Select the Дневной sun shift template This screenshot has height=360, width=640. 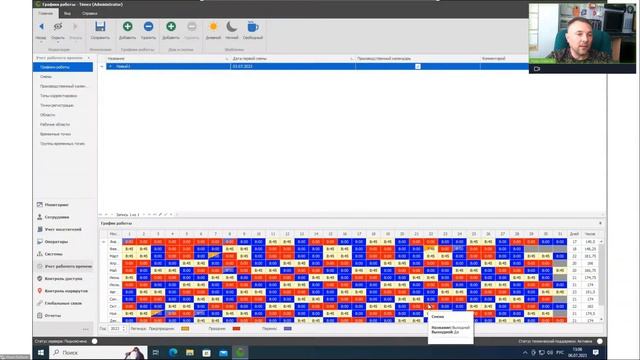(x=213, y=27)
